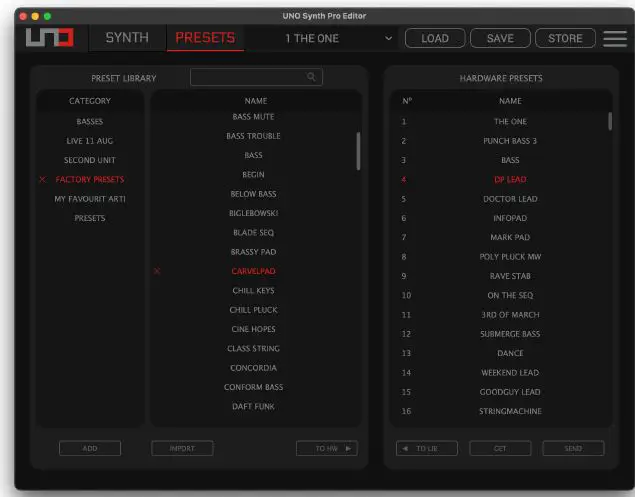
Task: Select CONFORM BASS preset
Action: (x=254, y=387)
